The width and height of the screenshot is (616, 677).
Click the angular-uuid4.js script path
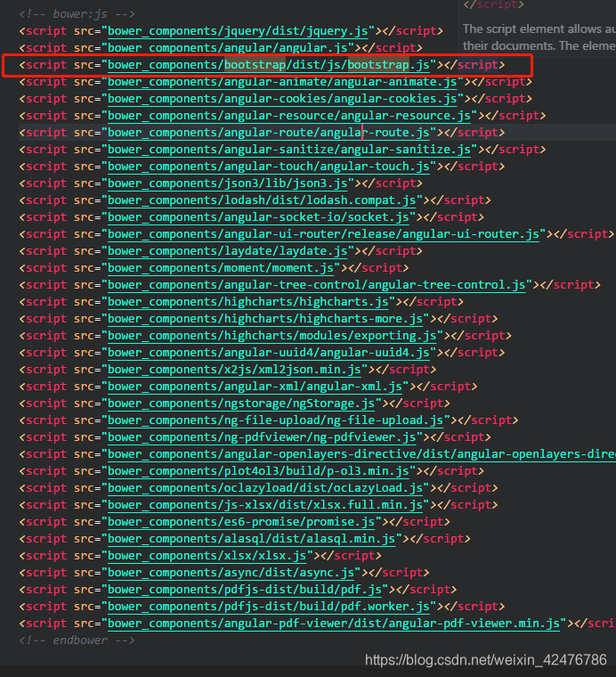269,353
